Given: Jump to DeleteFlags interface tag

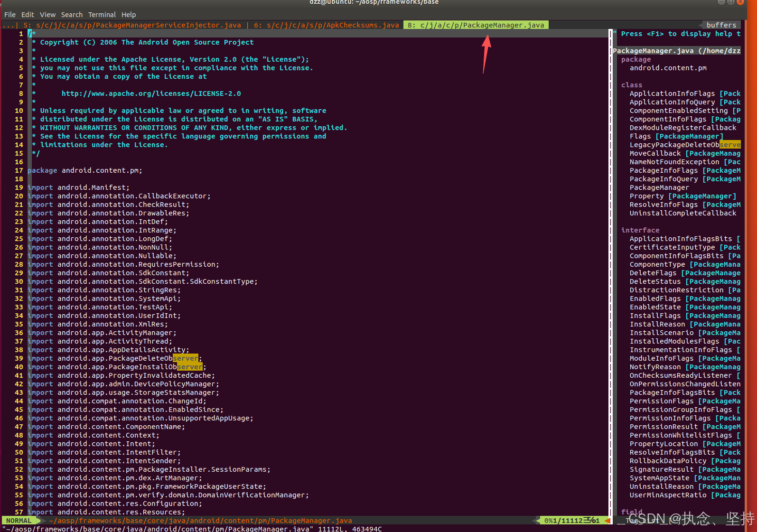Looking at the screenshot, I should pyautogui.click(x=685, y=273).
